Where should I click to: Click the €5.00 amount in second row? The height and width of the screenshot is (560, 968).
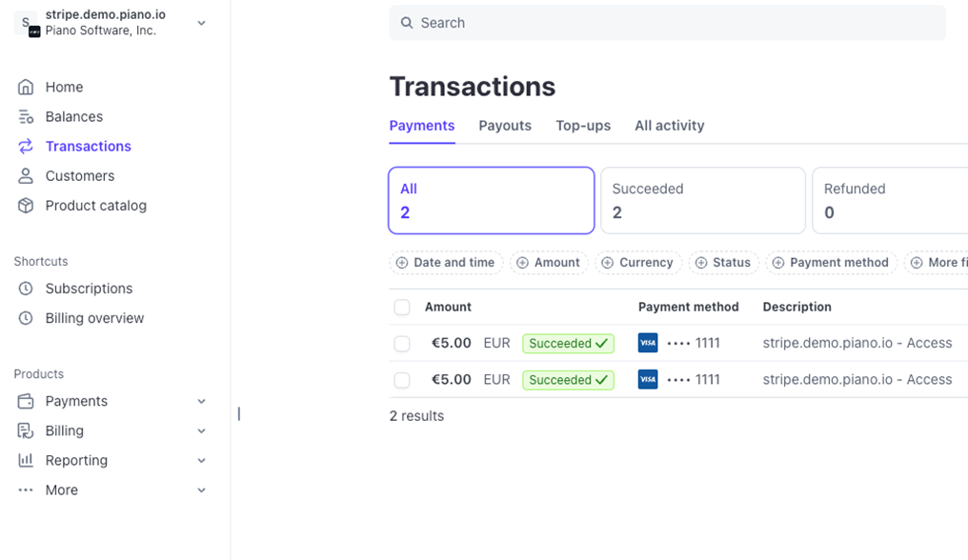452,379
